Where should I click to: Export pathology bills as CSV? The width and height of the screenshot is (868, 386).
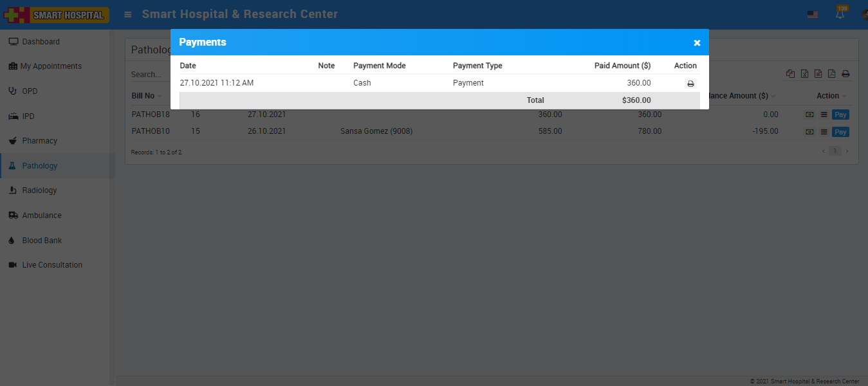818,74
